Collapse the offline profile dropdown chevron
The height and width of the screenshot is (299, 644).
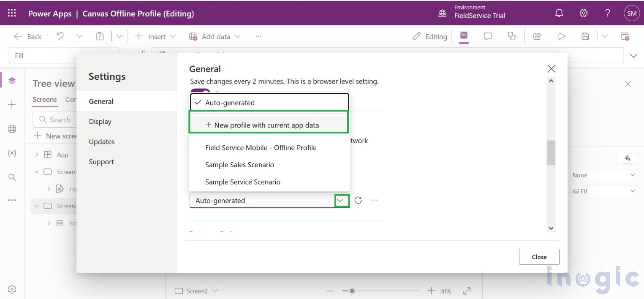pos(341,201)
